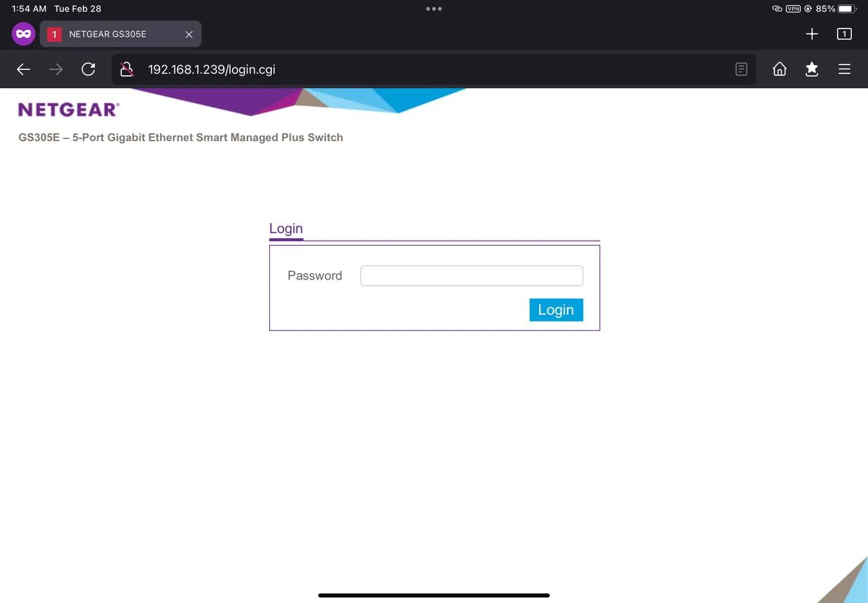Tap the chain link status icon
This screenshot has width=868, height=603.
(777, 9)
